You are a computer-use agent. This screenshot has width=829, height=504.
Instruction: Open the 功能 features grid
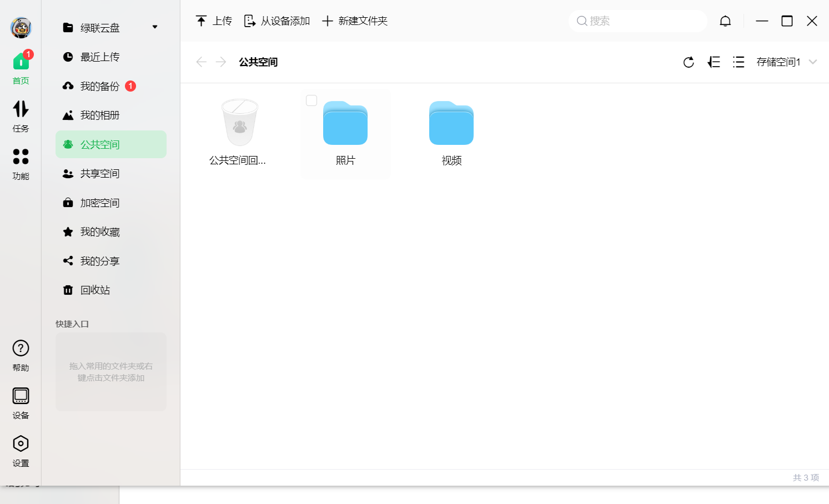tap(21, 164)
